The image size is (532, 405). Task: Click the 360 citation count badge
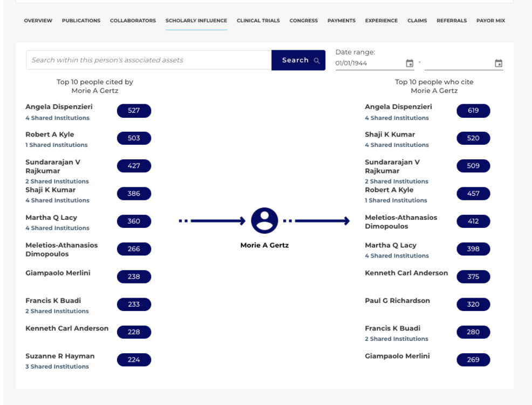(x=134, y=221)
